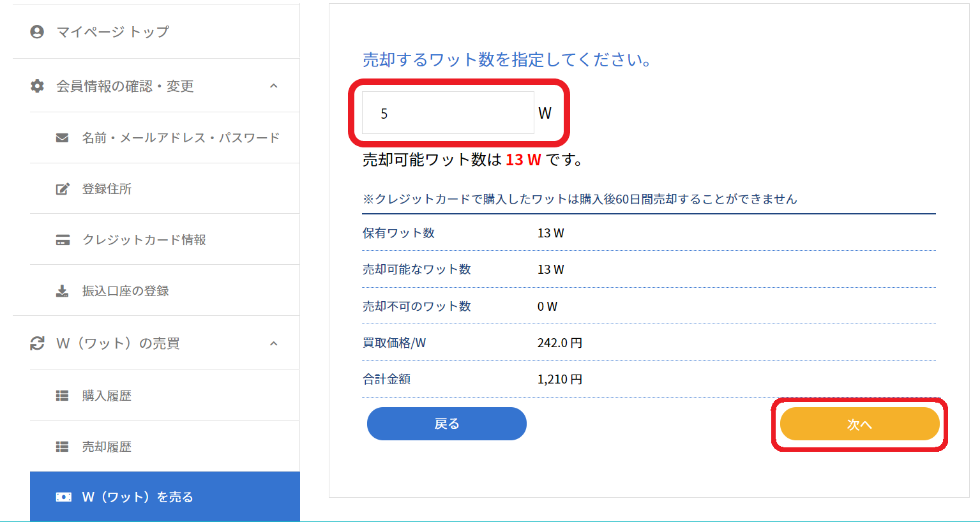Click the list icon beside 購入履歴
980x522 pixels.
pyautogui.click(x=62, y=396)
